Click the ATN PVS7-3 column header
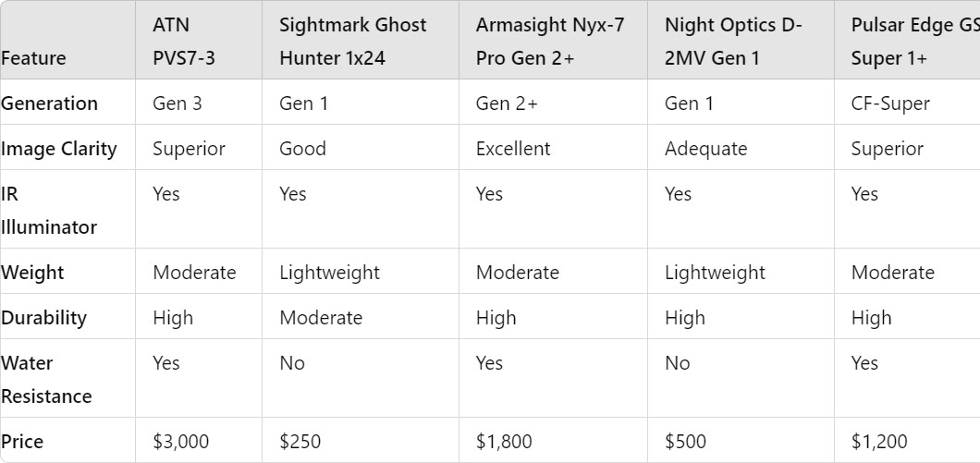Viewport: 980px width, 463px height. coord(199,40)
